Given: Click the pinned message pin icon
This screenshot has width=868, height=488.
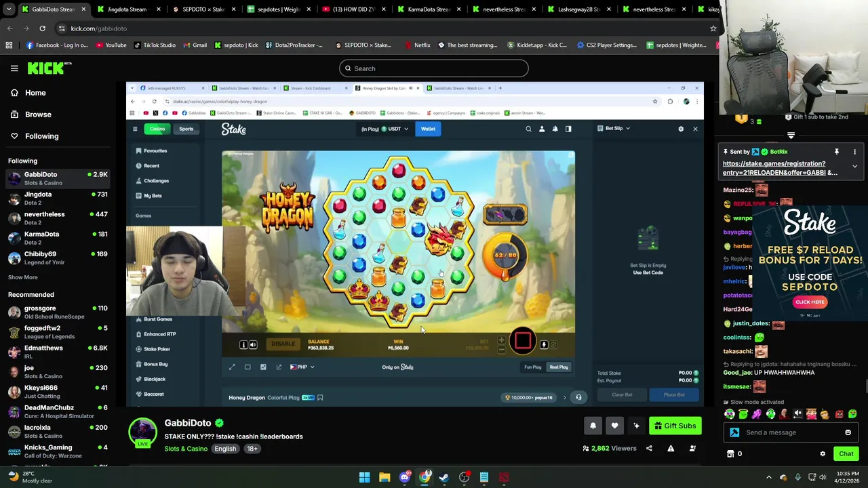Looking at the screenshot, I should [x=836, y=152].
